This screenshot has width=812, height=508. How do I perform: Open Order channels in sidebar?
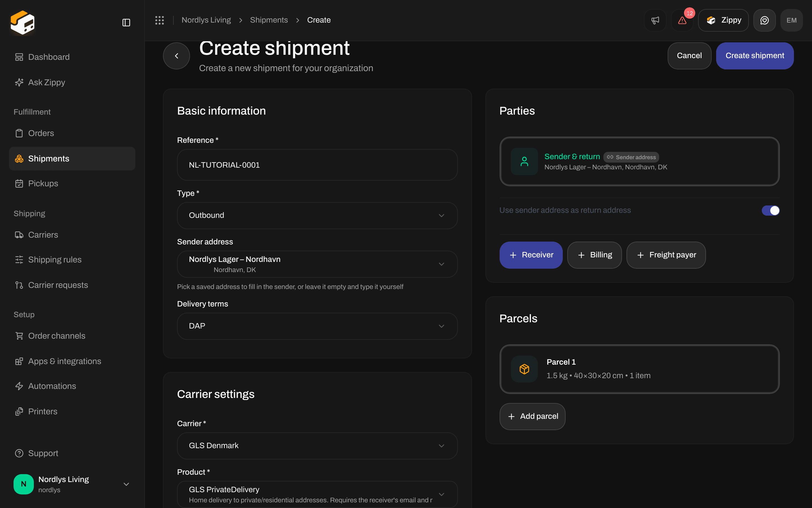coord(72,336)
